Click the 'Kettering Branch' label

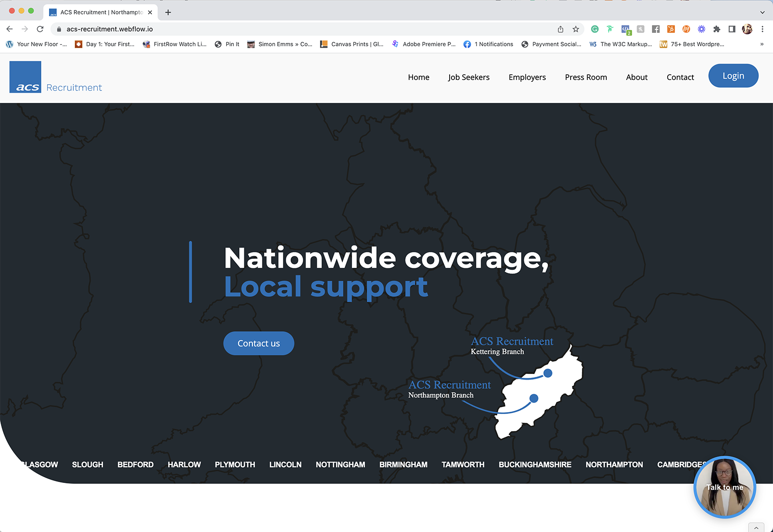point(497,352)
